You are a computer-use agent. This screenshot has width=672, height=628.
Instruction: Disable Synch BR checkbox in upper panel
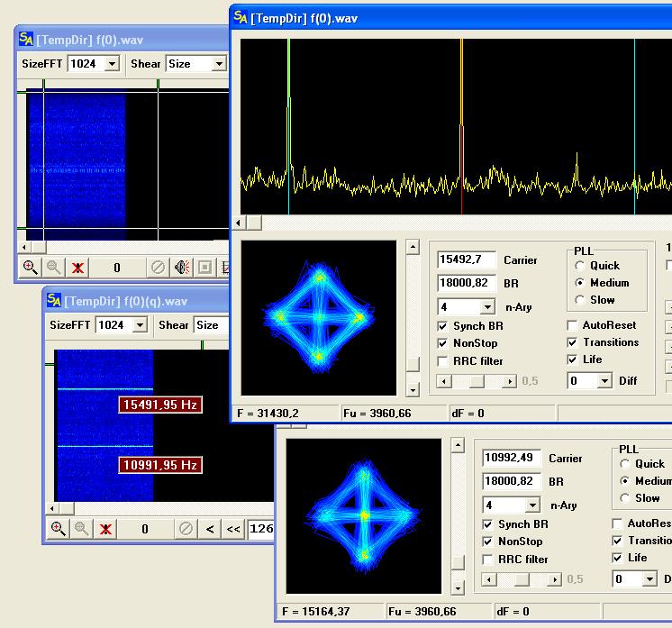[442, 326]
